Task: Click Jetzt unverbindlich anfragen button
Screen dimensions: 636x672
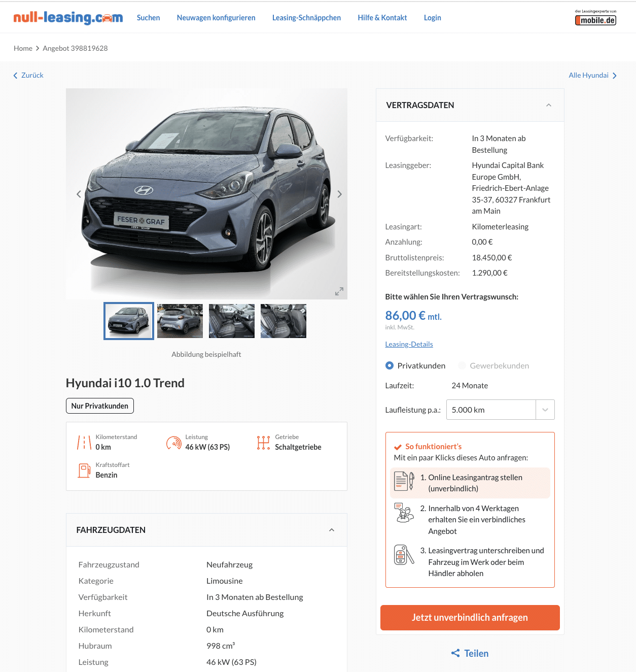Action: coord(470,618)
